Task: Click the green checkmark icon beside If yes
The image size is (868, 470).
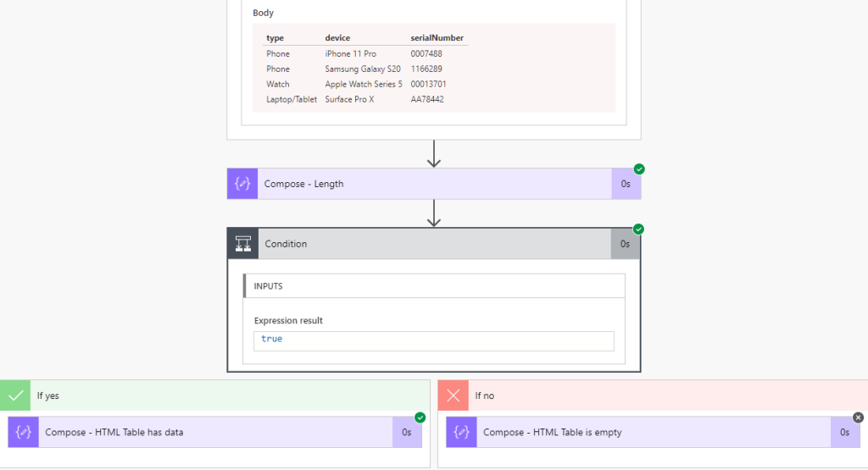Action: pos(14,395)
